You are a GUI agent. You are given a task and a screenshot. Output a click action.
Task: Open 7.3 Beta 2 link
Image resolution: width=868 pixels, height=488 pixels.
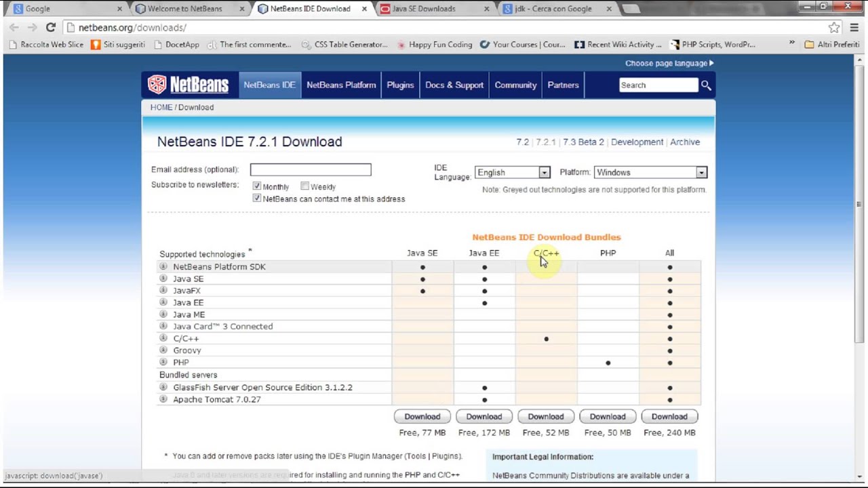point(583,142)
